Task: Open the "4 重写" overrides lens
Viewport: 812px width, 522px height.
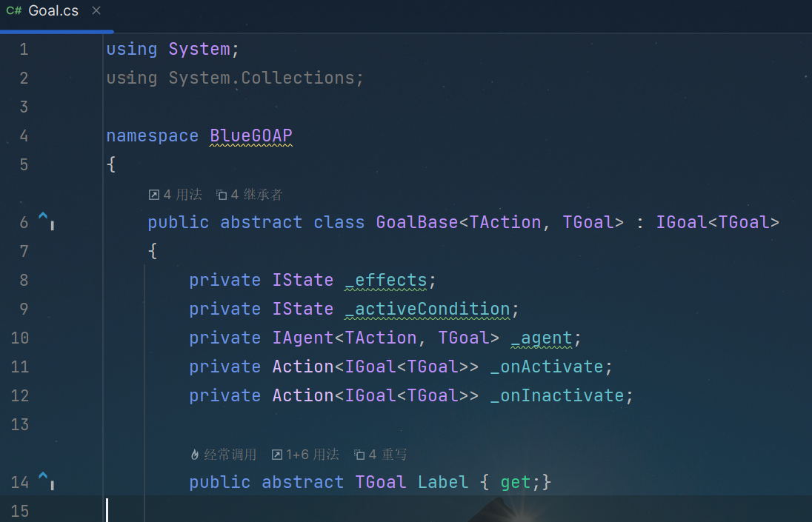Action: [x=381, y=455]
